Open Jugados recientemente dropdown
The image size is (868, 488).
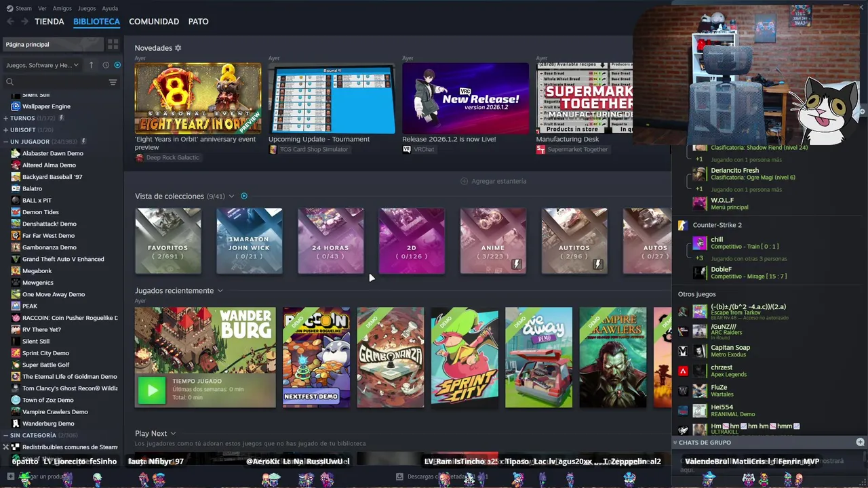click(220, 291)
